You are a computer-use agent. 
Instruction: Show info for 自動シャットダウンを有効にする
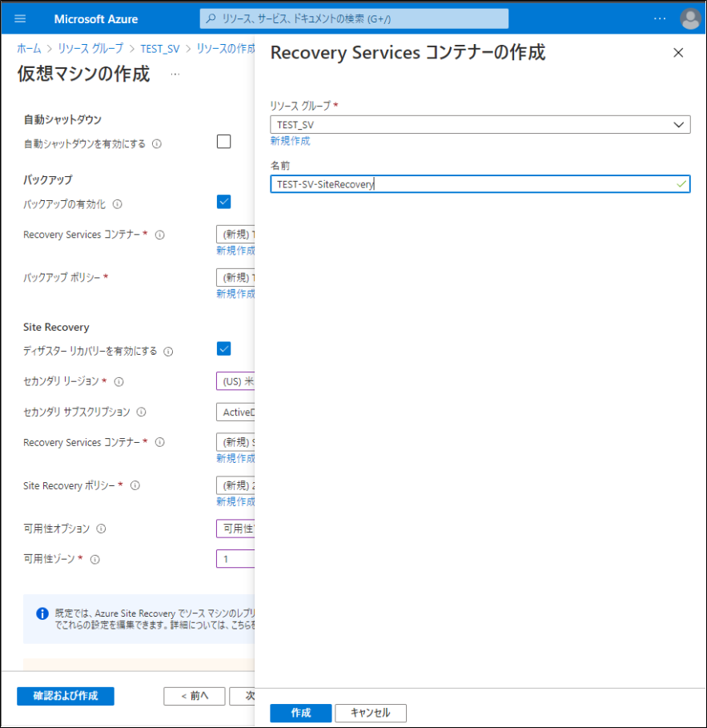click(x=157, y=144)
